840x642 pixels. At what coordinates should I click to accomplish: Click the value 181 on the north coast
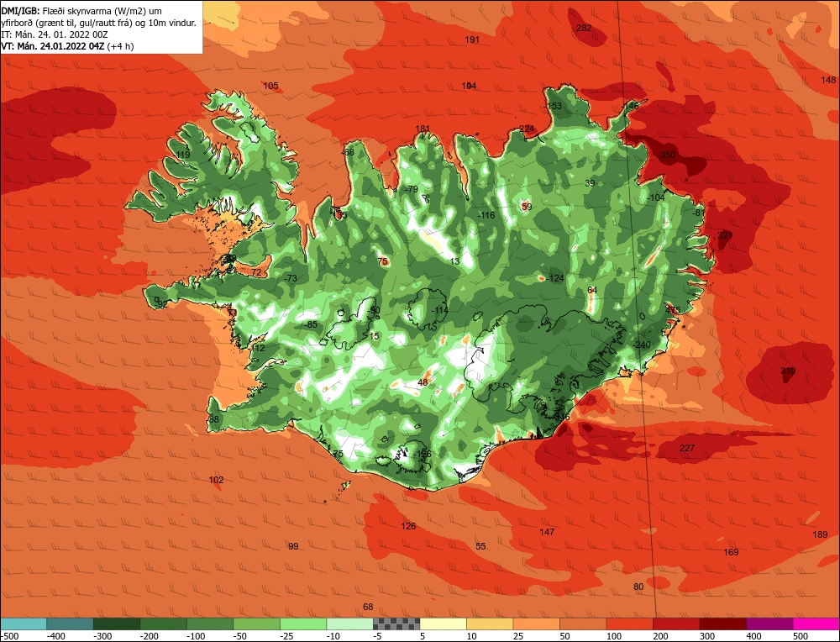[423, 129]
